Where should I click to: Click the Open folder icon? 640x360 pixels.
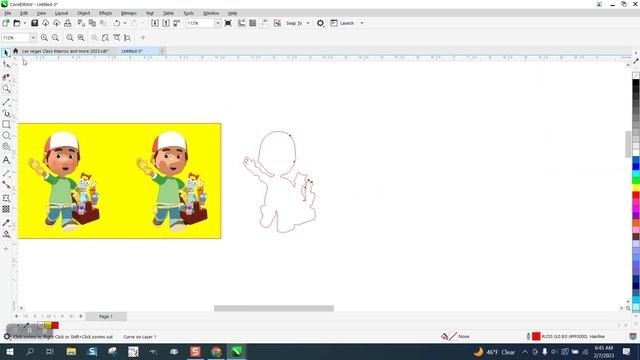[x=17, y=23]
